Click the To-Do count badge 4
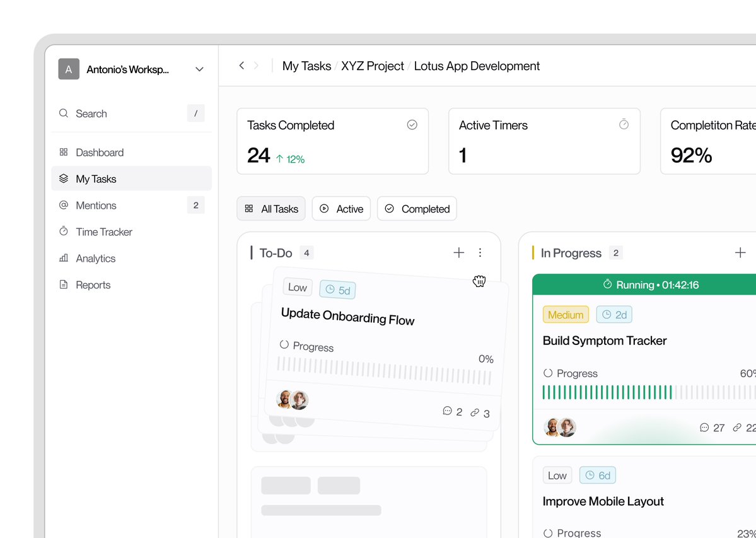Viewport: 756px width, 538px height. 306,253
